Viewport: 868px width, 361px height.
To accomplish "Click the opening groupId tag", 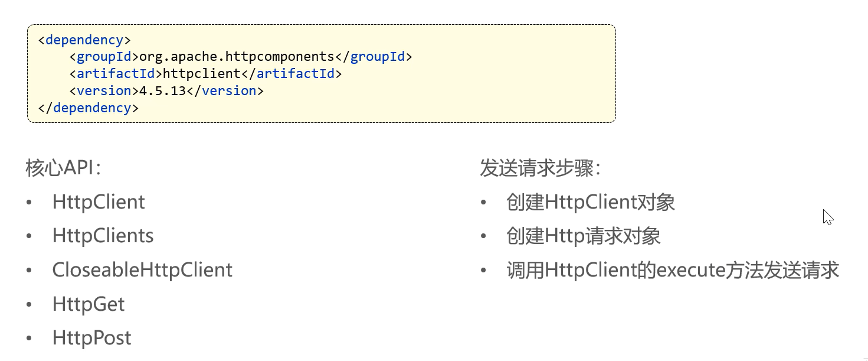I will 104,57.
